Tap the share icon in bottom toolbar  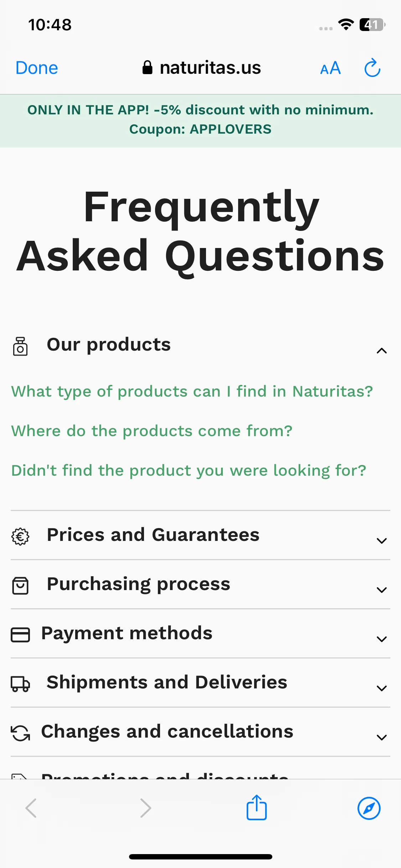[x=257, y=807]
